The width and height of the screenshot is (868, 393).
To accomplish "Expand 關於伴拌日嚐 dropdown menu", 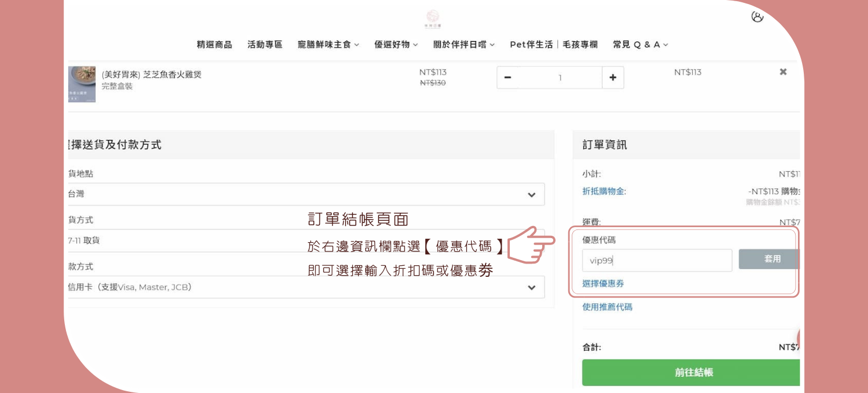I will click(464, 45).
